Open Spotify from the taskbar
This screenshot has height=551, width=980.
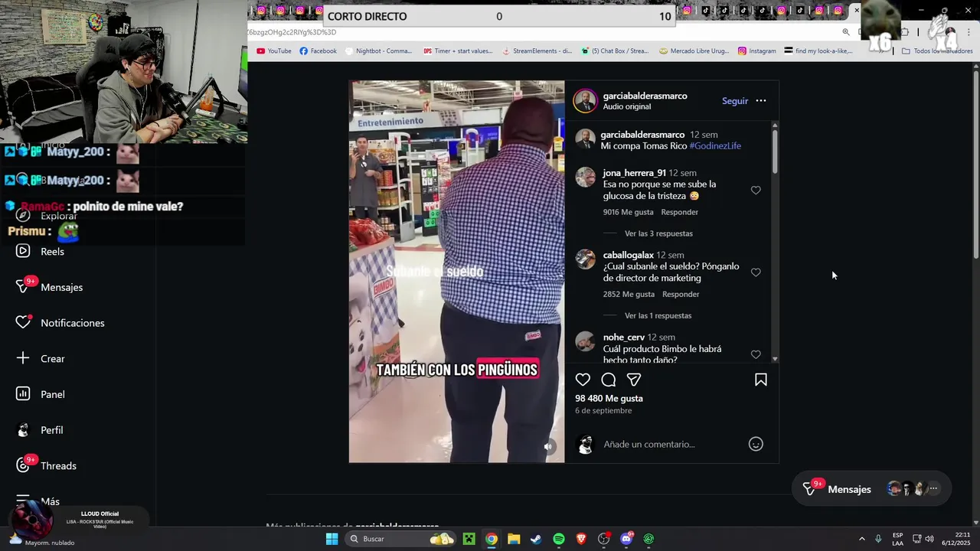tap(559, 539)
